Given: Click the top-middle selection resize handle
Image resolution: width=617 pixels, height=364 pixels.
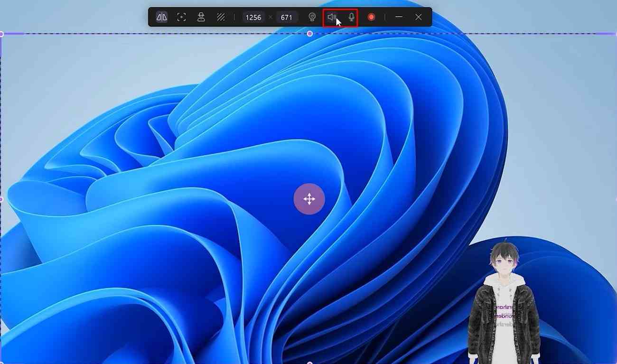Looking at the screenshot, I should click(x=310, y=34).
